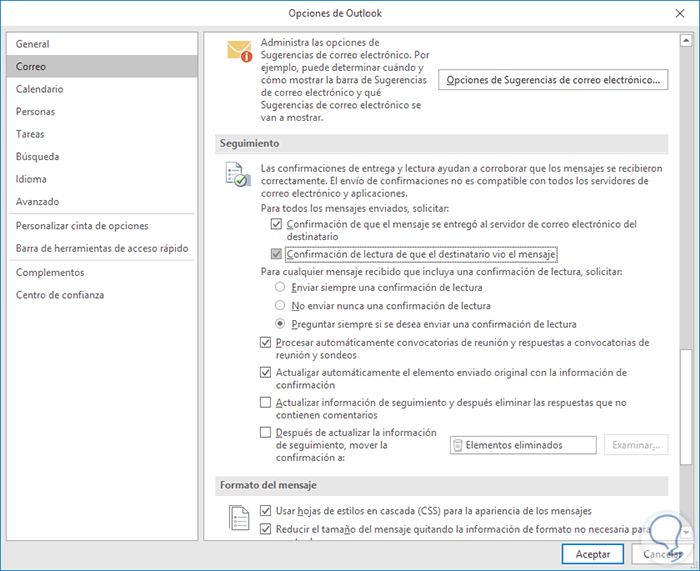Click the 'Seguimiento' section header
Image resolution: width=700 pixels, height=571 pixels.
pos(442,143)
